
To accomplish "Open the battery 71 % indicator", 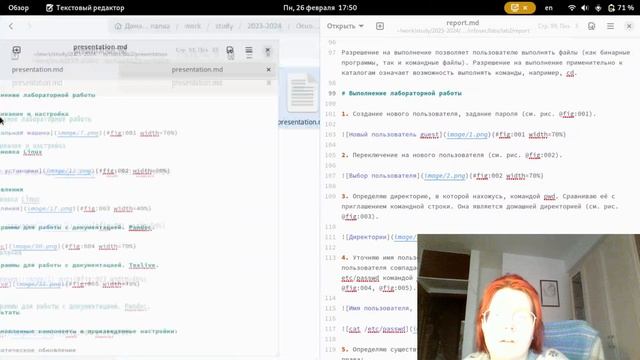I will 621,8.
